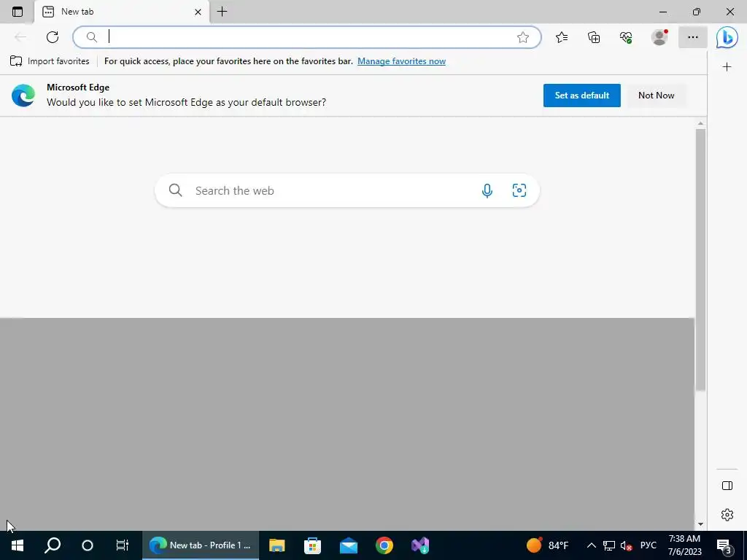747x560 pixels.
Task: Click the Search the web box
Action: [x=347, y=190]
